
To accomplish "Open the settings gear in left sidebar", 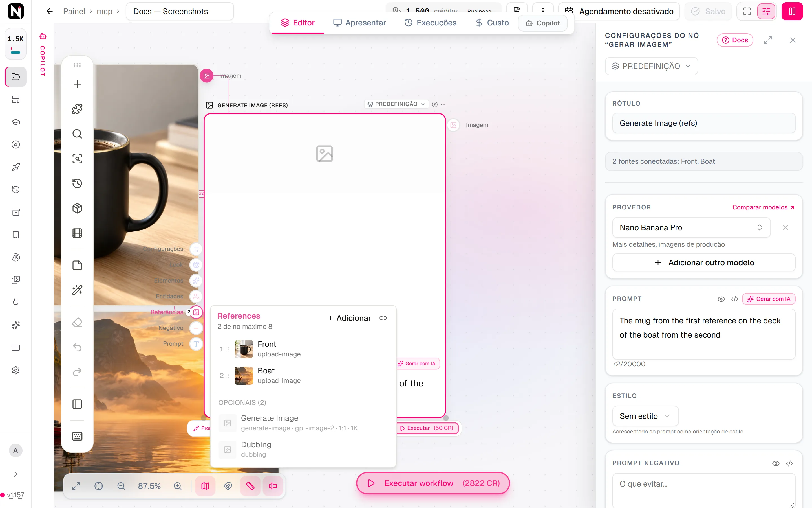I will click(16, 370).
